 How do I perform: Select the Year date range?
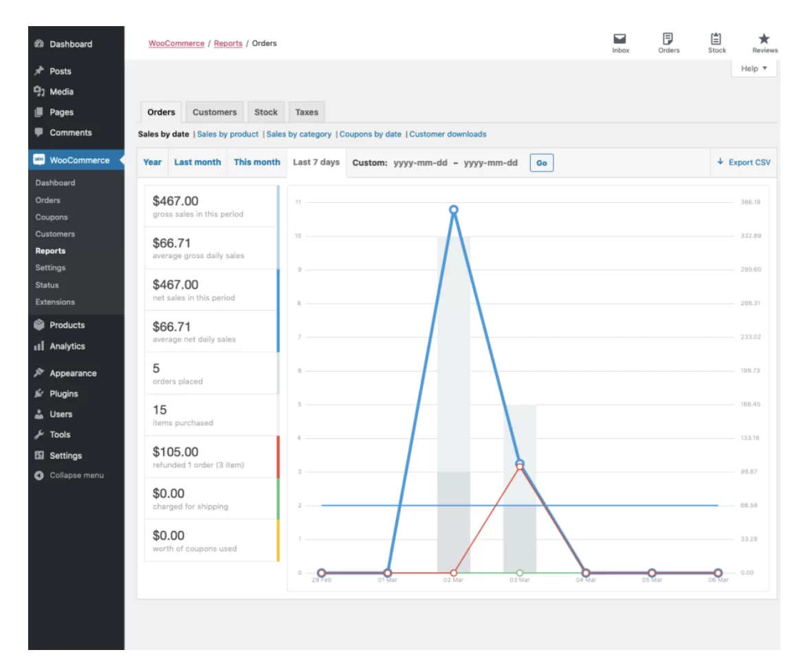coord(153,162)
